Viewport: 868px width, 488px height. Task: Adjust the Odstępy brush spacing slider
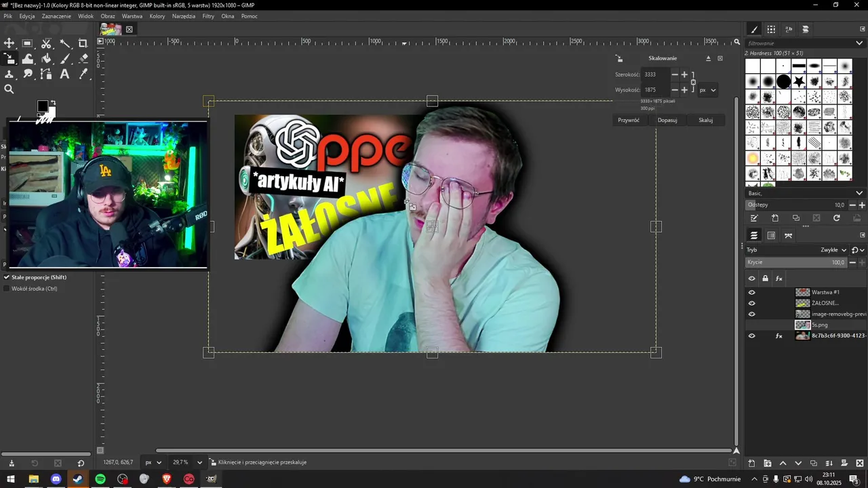click(796, 205)
